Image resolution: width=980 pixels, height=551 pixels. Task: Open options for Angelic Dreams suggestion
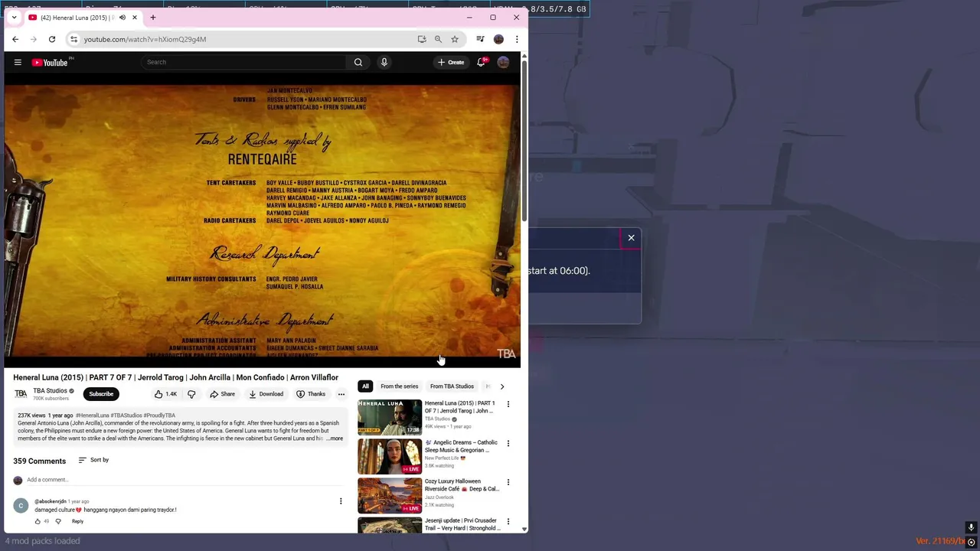pyautogui.click(x=508, y=443)
